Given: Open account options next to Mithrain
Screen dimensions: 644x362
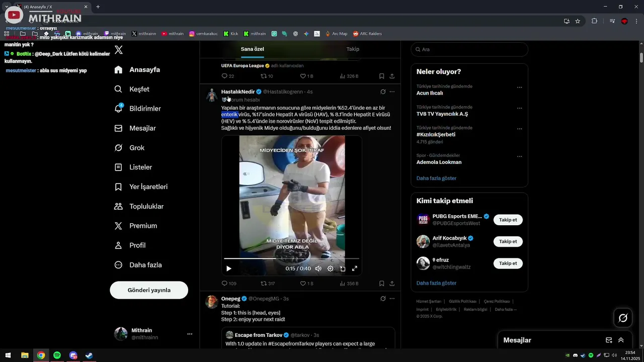Looking at the screenshot, I should [190, 334].
